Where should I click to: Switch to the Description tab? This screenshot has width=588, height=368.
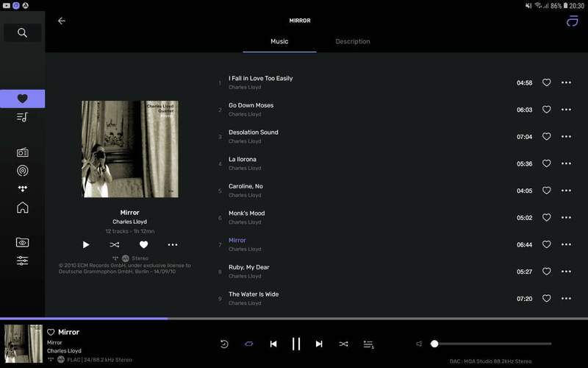coord(353,41)
